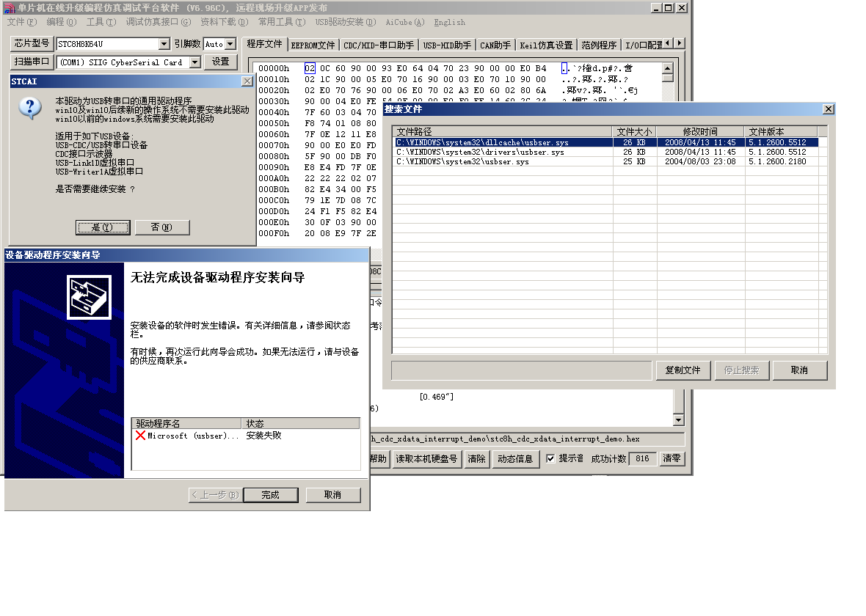Close the 搜索文件 window

click(x=828, y=109)
